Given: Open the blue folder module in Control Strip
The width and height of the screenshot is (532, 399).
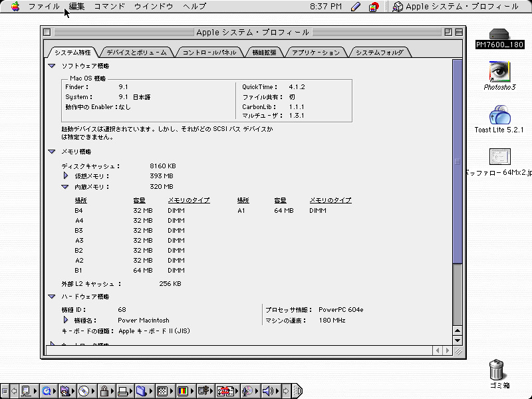Looking at the screenshot, I should (144, 391).
